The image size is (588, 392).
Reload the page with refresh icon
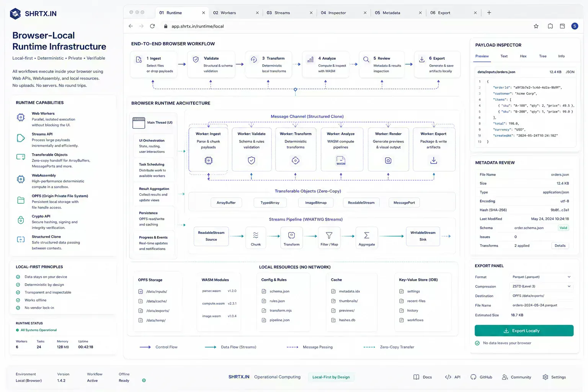(x=152, y=26)
